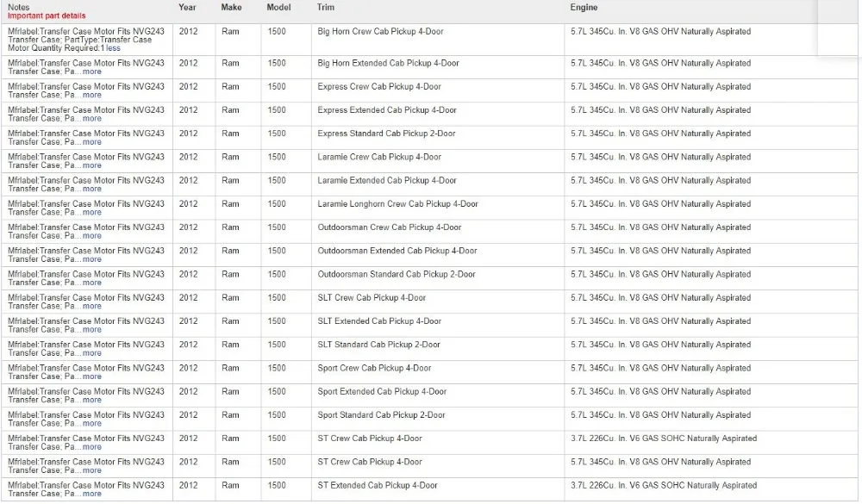Expand notes 'more' link for Laramie Extended Cab row
The image size is (862, 504).
92,189
